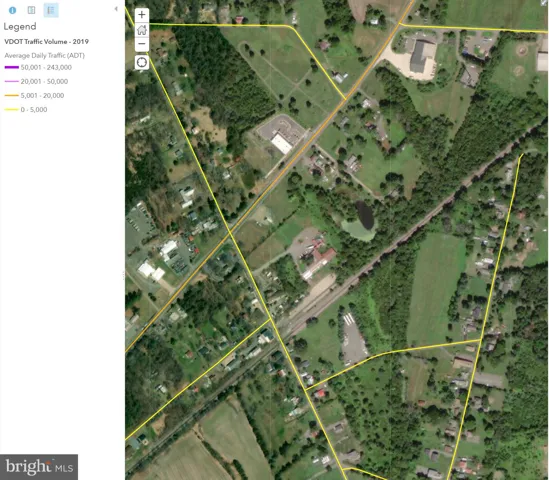
Task: Click the purple 50,001 - 243,000 swatch
Action: 12,67
